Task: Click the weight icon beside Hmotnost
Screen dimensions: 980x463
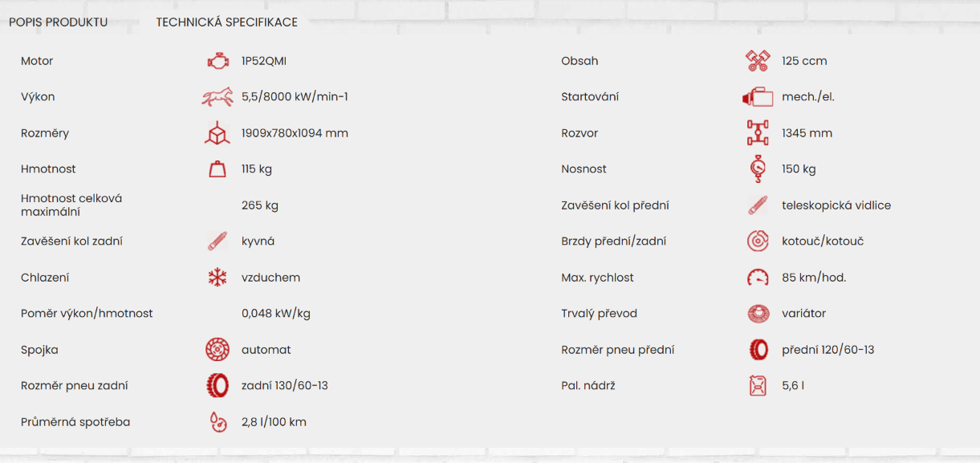Action: tap(218, 169)
